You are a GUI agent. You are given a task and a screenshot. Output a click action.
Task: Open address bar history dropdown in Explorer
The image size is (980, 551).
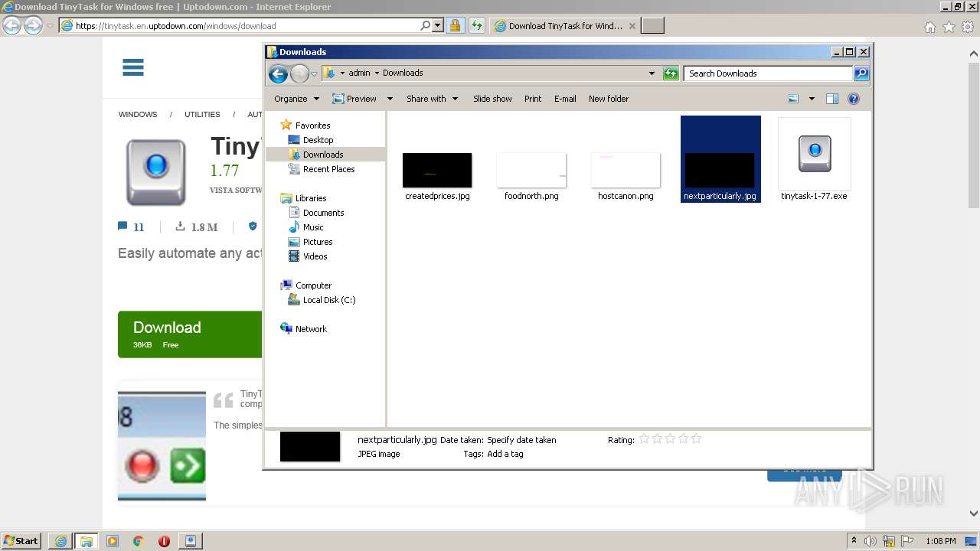point(652,73)
